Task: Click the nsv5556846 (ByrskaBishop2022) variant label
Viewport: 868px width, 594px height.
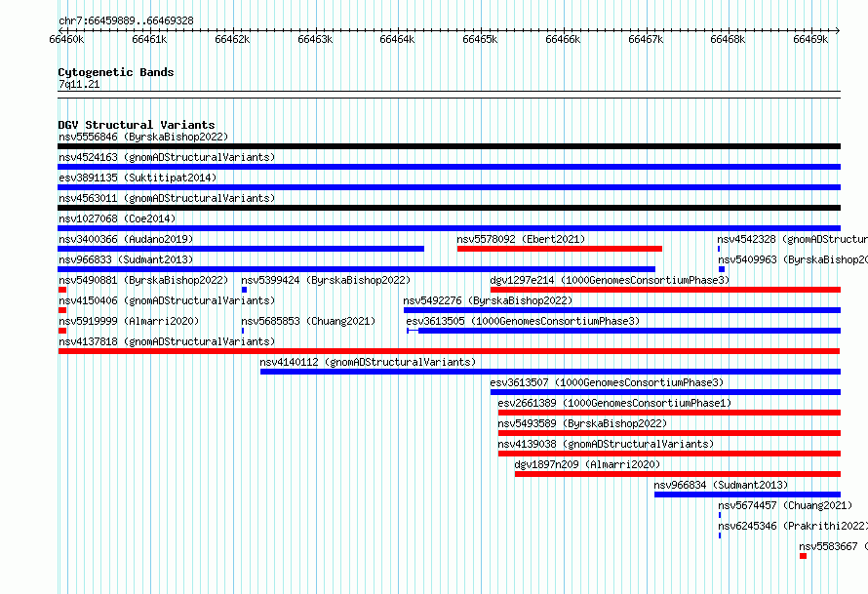Action: (x=143, y=137)
